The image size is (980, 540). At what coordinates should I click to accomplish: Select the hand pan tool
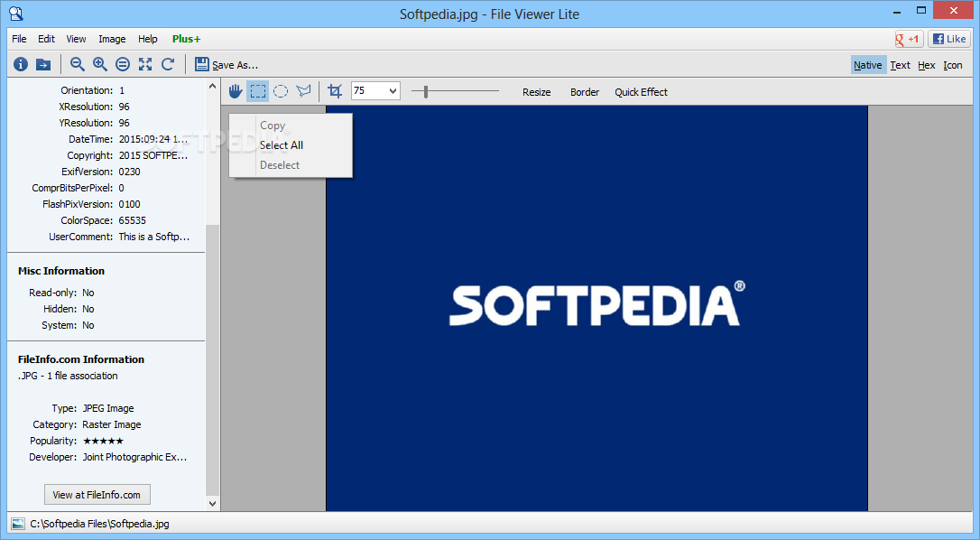pyautogui.click(x=235, y=91)
